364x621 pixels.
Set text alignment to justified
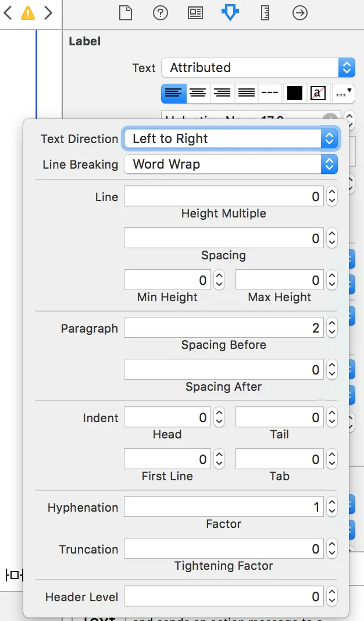[x=247, y=93]
